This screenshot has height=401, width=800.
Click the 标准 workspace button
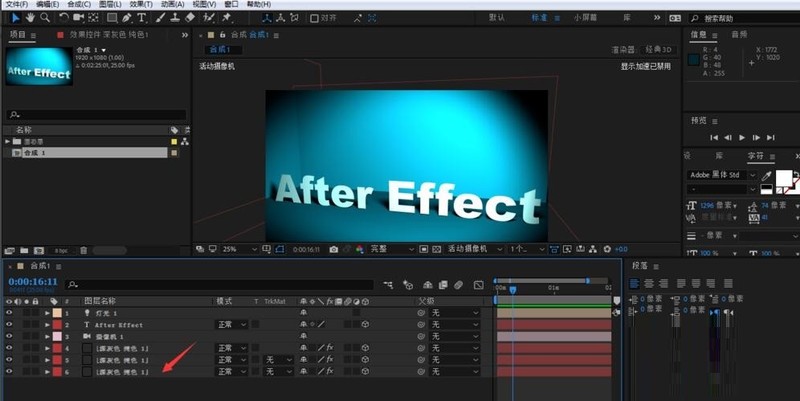(539, 18)
